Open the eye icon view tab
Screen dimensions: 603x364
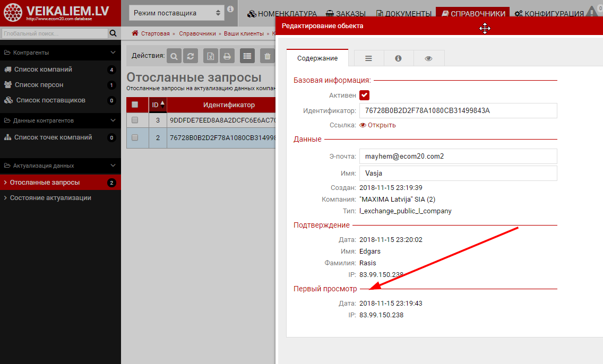pyautogui.click(x=428, y=58)
